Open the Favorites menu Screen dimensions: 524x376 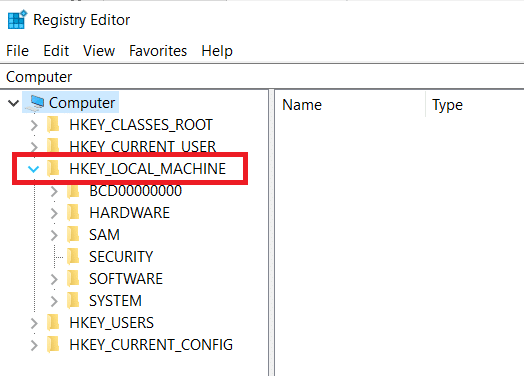(158, 51)
